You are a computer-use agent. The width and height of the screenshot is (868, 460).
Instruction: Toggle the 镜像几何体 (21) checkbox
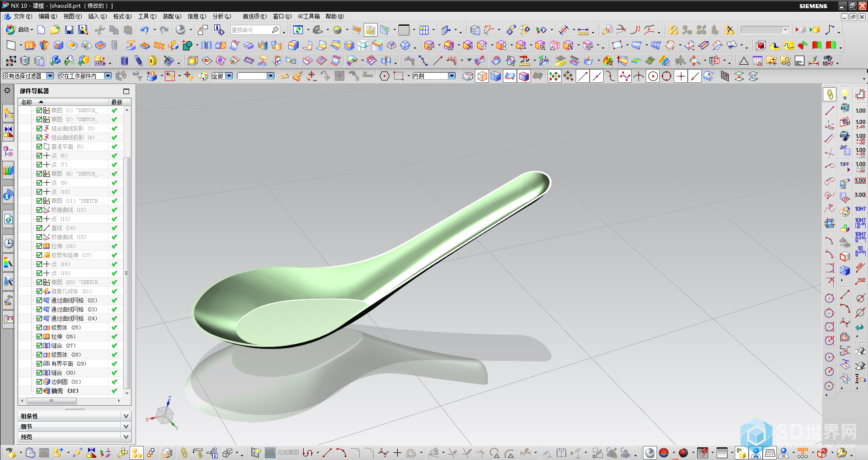[x=39, y=291]
